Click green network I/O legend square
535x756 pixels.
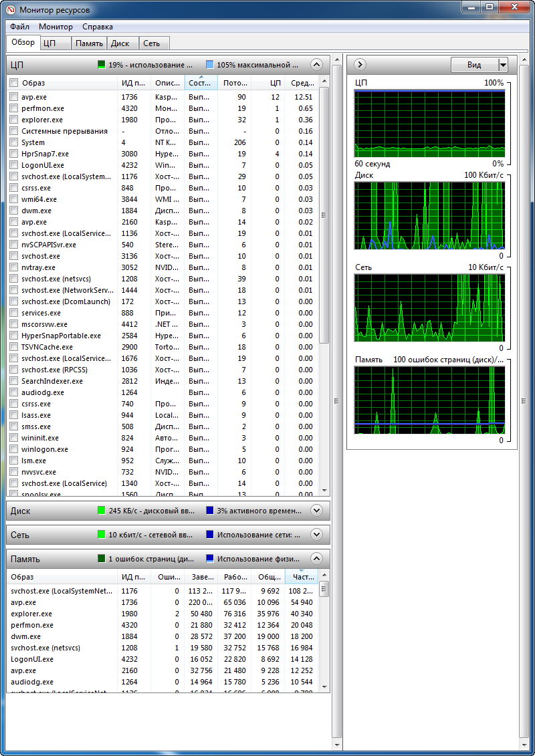[101, 534]
